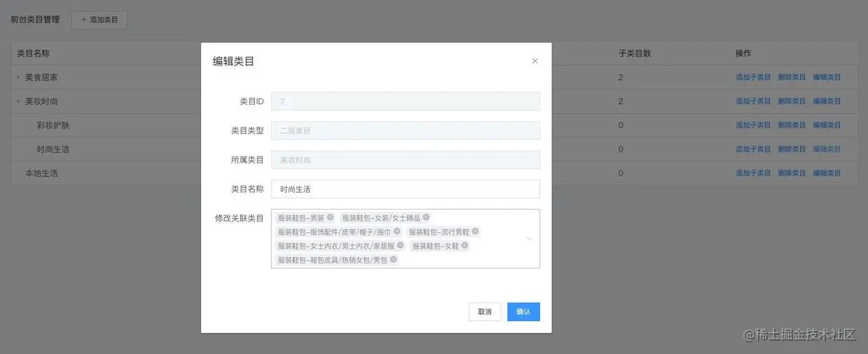The image size is (868, 354).
Task: Click the disabled 类目类型 field
Action: (x=405, y=130)
